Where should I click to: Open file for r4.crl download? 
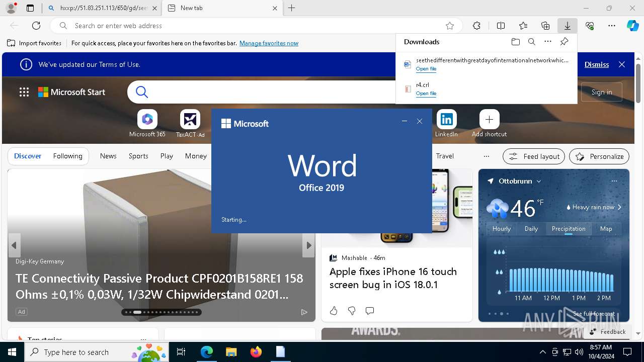426,94
